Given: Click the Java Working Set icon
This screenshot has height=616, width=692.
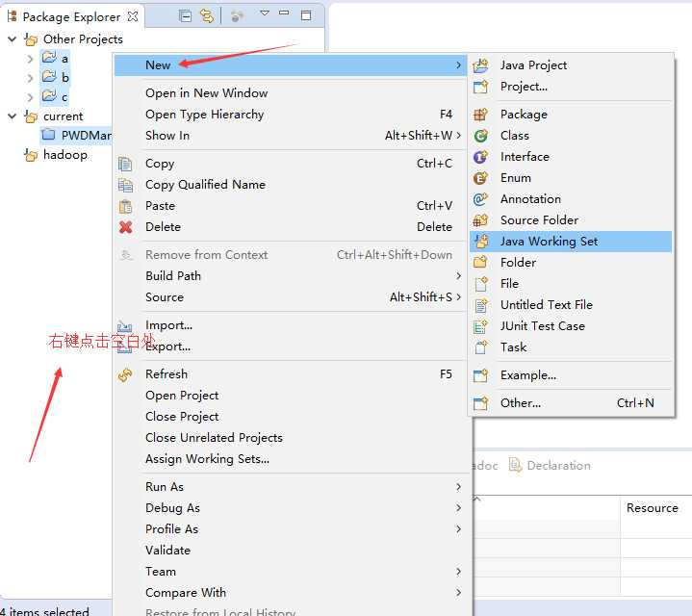Looking at the screenshot, I should (480, 242).
